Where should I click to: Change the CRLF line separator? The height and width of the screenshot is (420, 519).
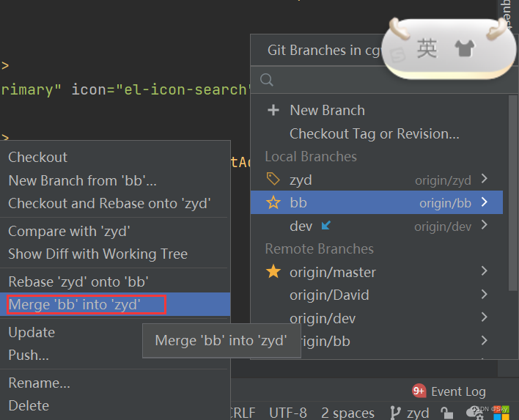243,413
